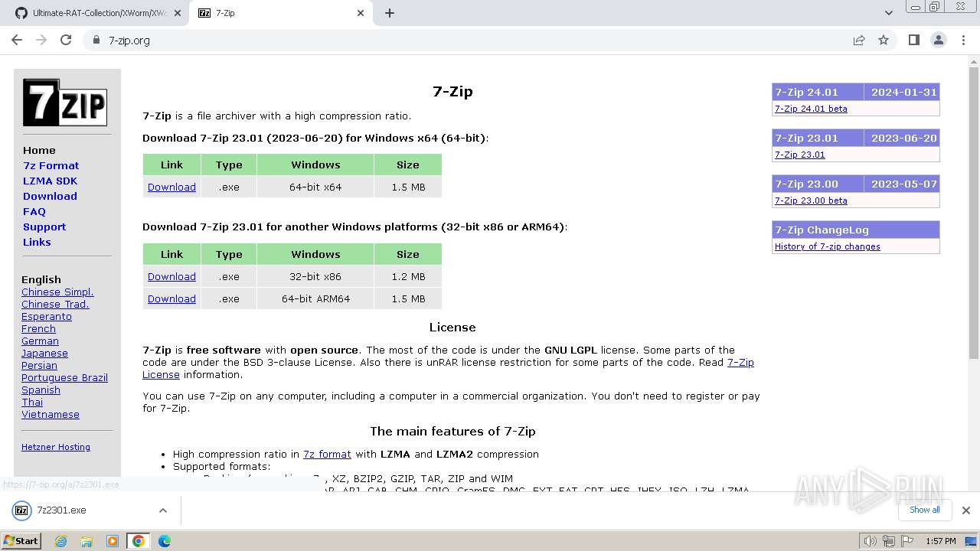Close the 7-Zip tab
The image size is (980, 551).
coord(361,13)
